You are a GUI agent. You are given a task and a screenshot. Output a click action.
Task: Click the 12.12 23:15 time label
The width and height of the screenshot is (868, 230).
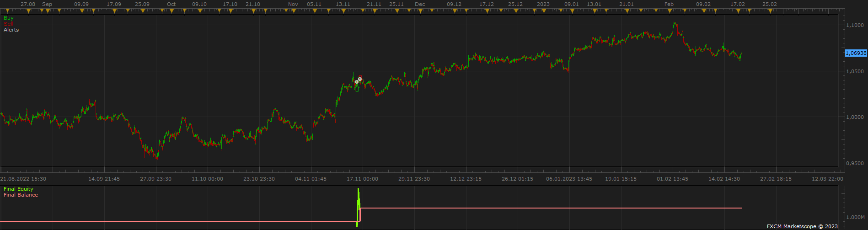(x=466, y=179)
